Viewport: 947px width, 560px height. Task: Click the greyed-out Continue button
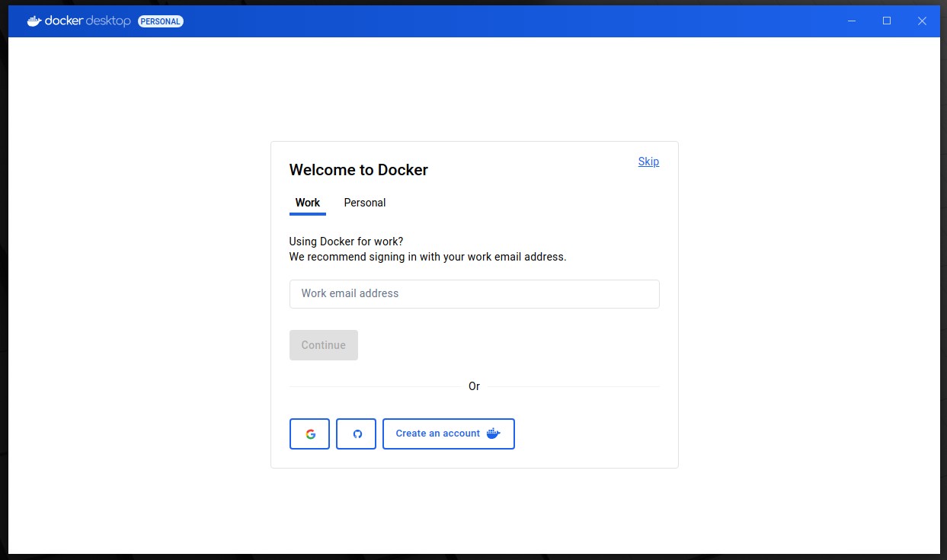coord(323,345)
